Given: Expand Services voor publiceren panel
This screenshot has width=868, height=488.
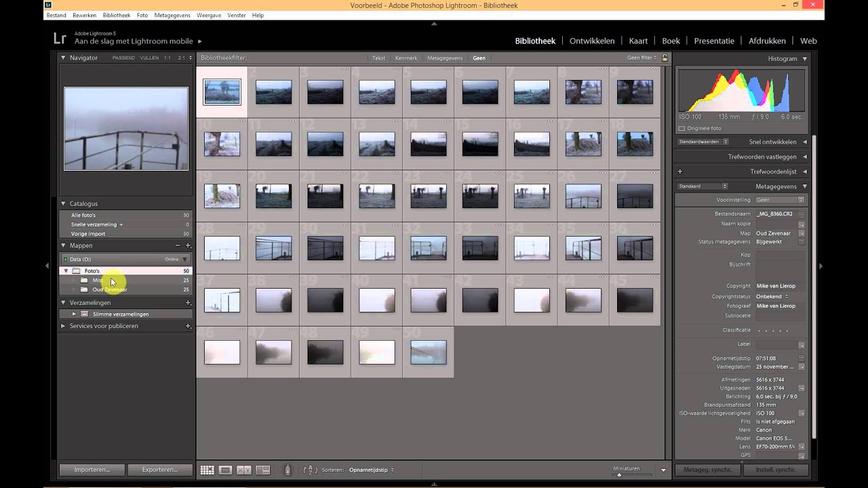Looking at the screenshot, I should 63,326.
